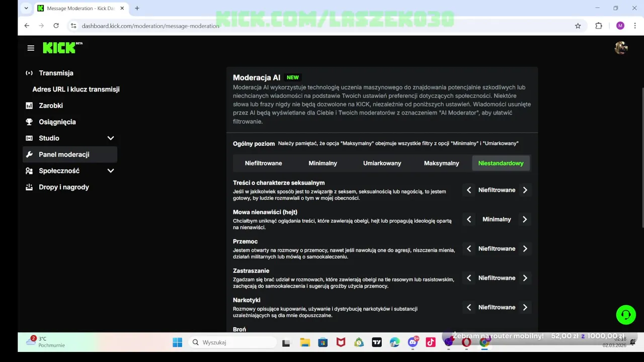Bookmark this page with star icon
Screen dimensions: 644x362
[578, 26]
